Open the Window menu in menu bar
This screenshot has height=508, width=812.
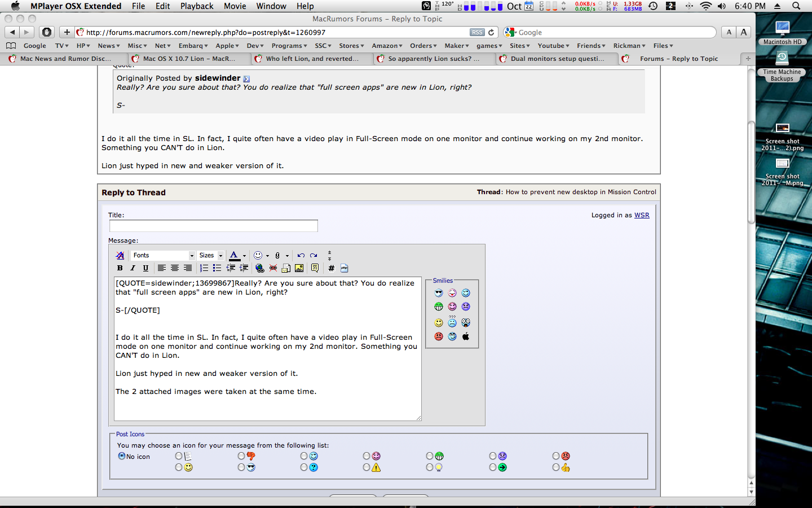[x=271, y=6]
